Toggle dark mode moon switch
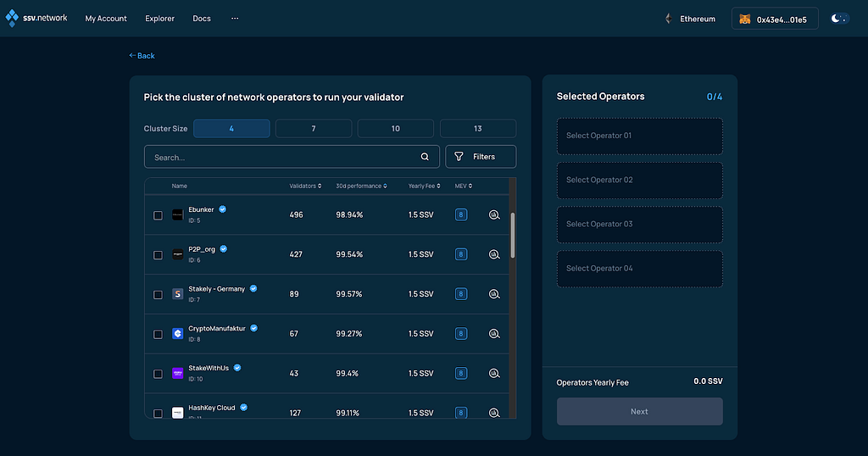Image resolution: width=868 pixels, height=456 pixels. click(x=839, y=19)
